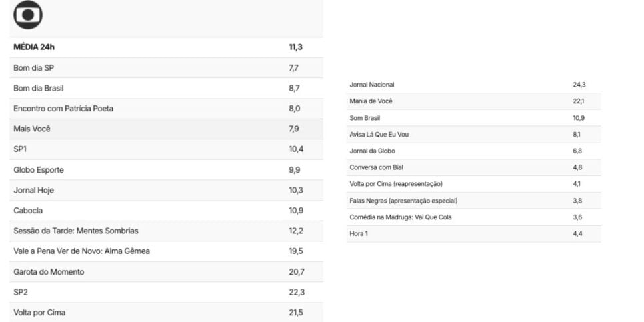Click the Bom dia SP row
This screenshot has width=644, height=322.
pos(166,68)
